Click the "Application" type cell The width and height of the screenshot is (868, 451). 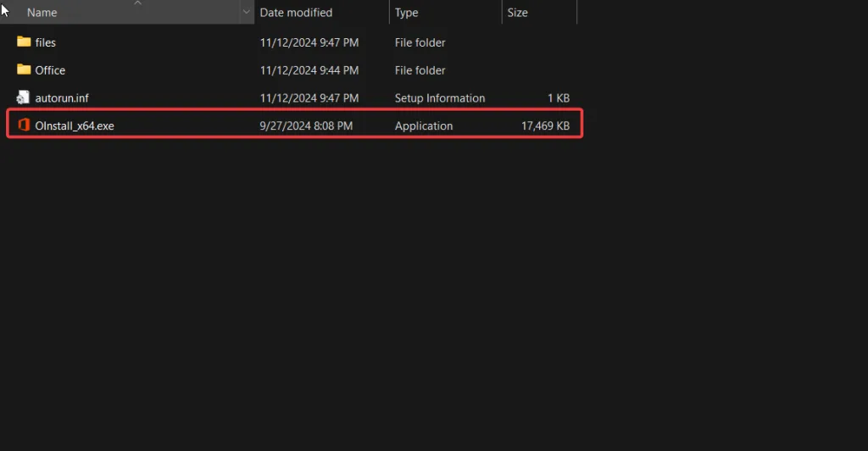[424, 125]
